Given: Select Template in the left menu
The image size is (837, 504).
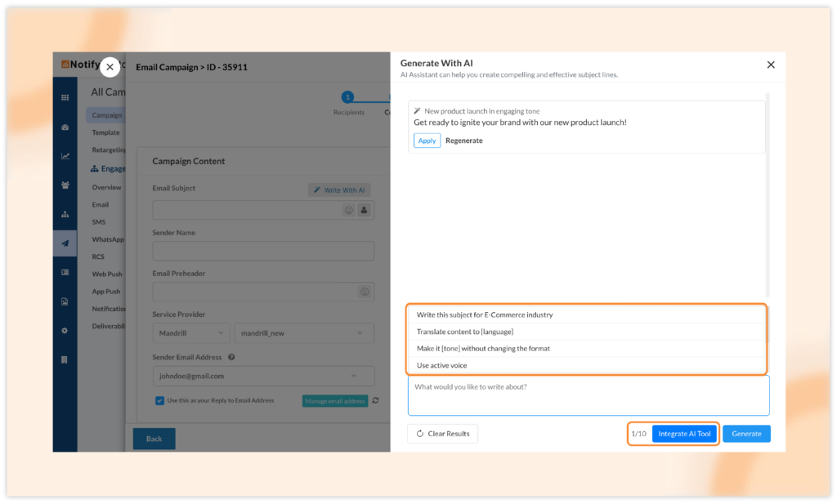Looking at the screenshot, I should click(105, 133).
